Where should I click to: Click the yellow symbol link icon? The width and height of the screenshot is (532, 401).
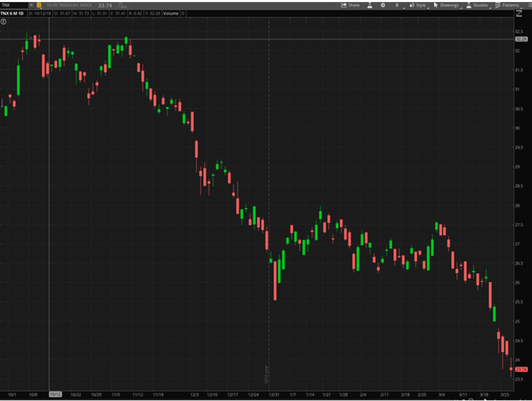point(38,5)
